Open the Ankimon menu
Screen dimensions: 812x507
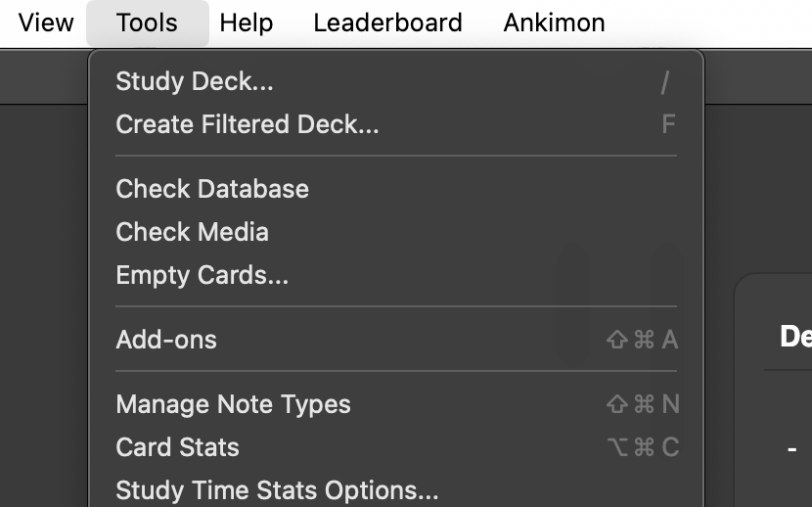pyautogui.click(x=554, y=23)
